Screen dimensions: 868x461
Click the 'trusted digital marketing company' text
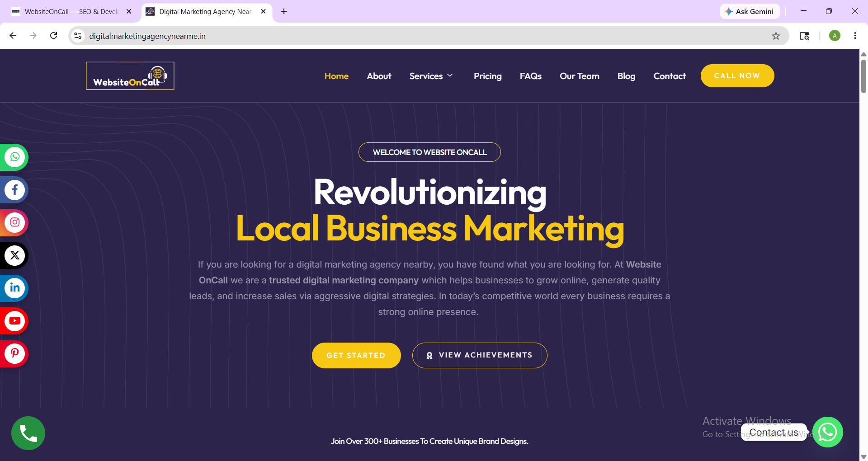[344, 280]
